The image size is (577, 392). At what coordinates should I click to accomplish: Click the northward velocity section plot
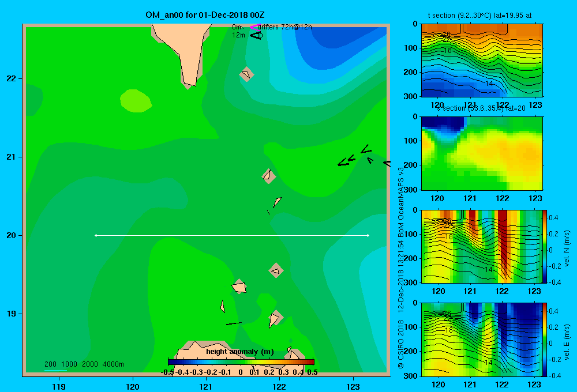point(482,246)
